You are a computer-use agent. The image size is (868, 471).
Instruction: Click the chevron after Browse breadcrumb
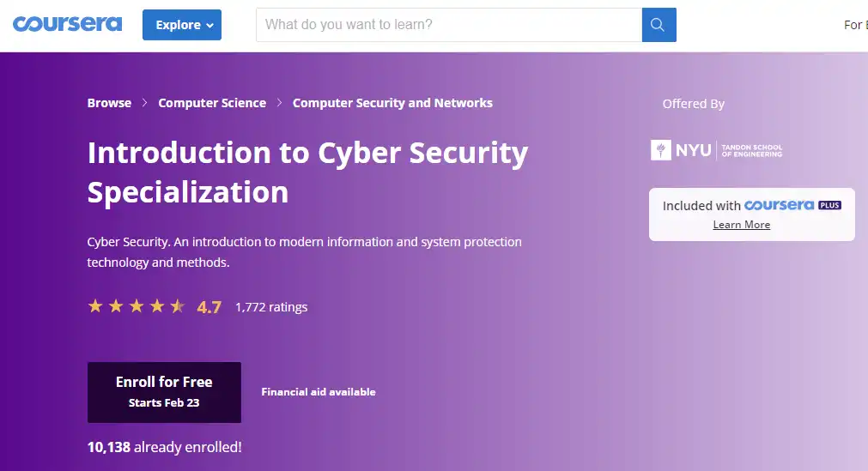[x=145, y=103]
